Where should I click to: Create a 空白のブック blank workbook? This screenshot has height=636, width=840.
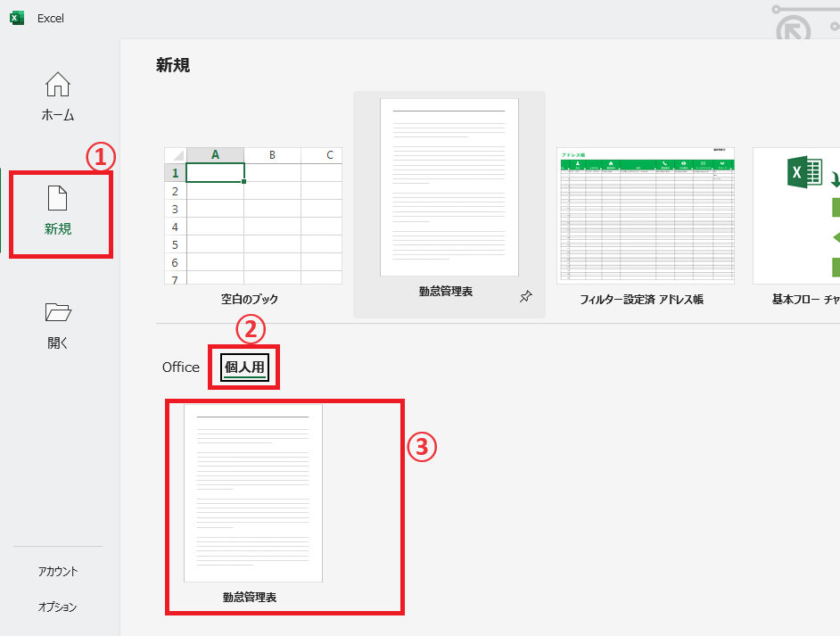253,216
